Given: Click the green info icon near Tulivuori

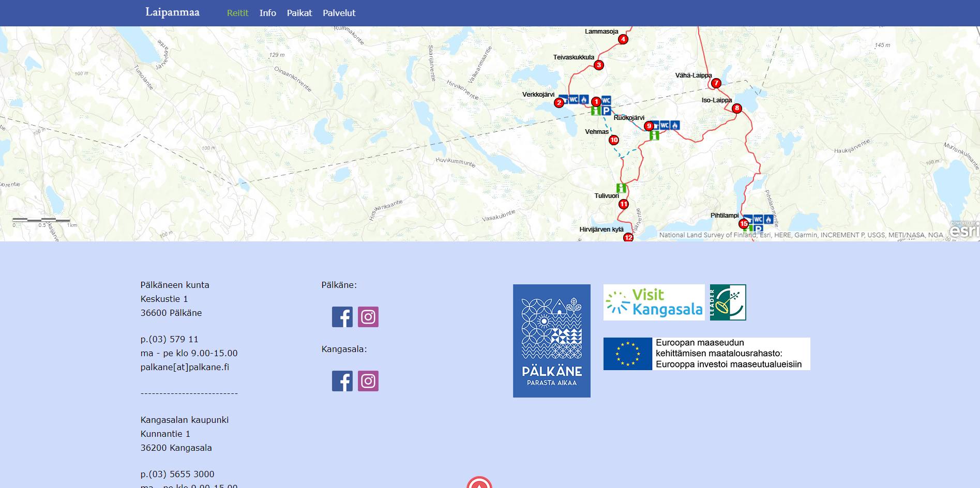Looking at the screenshot, I should pos(621,188).
